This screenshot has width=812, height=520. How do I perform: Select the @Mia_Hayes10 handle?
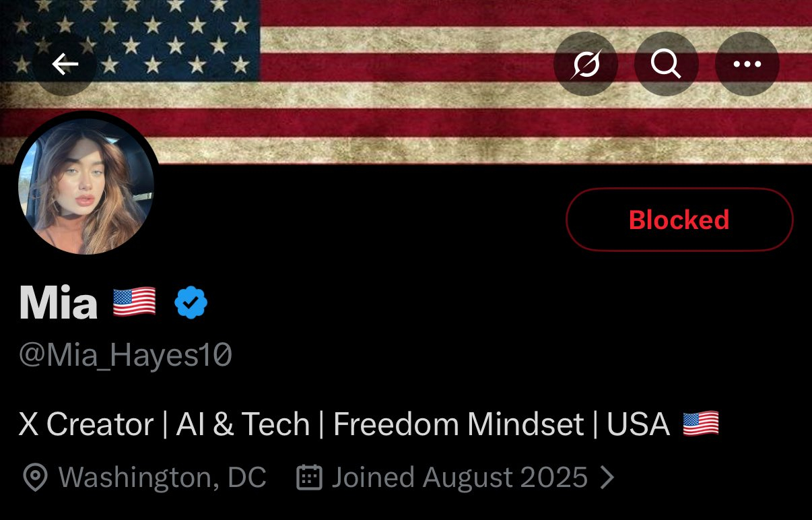(125, 355)
